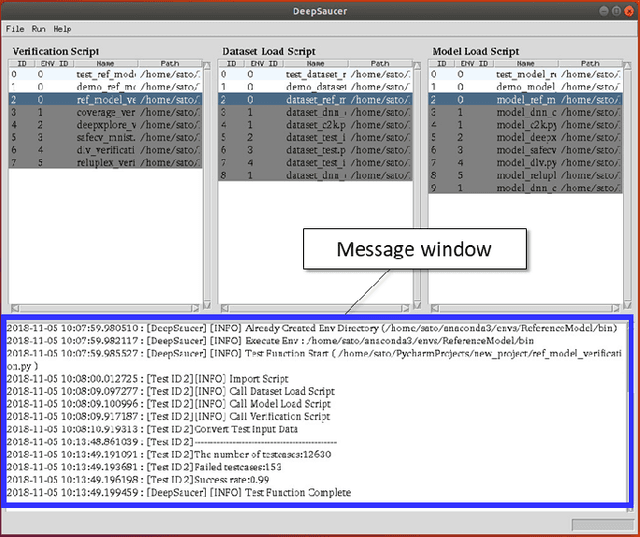Viewport: 640px width, 537px height.
Task: Select reluplex verification script row
Action: [106, 162]
